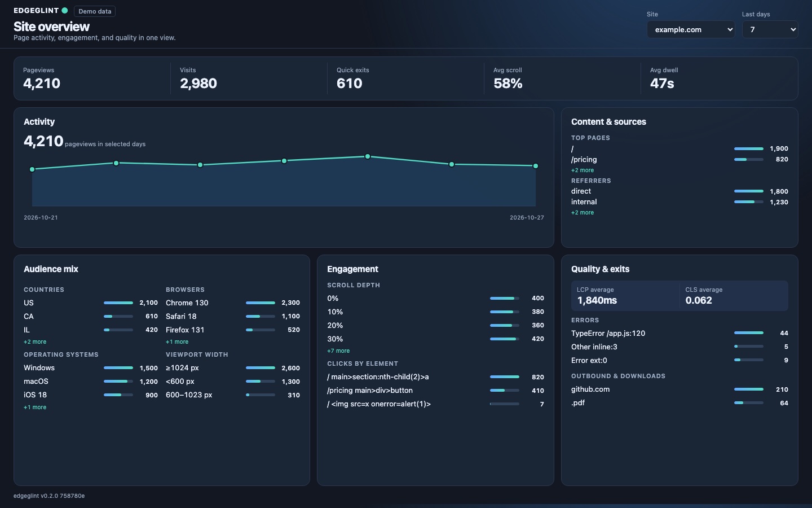
Task: Expand +2 more under Countries
Action: [35, 341]
